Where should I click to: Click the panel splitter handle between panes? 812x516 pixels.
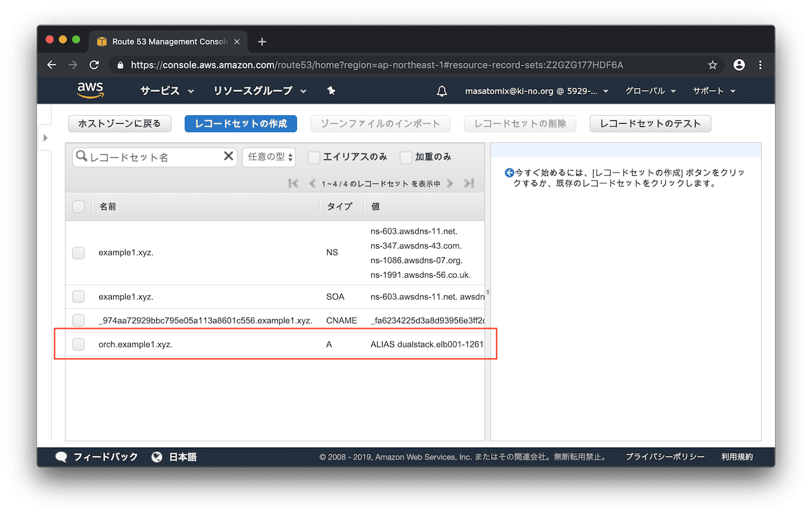(488, 292)
